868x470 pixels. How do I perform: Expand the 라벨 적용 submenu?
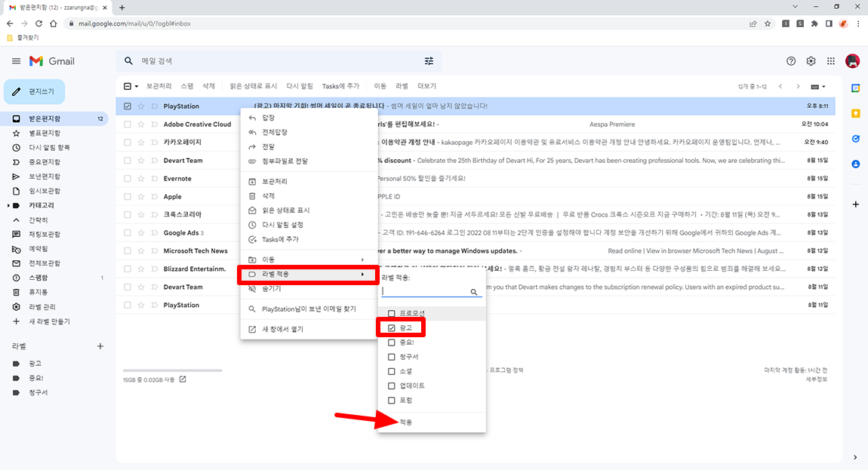pos(307,274)
